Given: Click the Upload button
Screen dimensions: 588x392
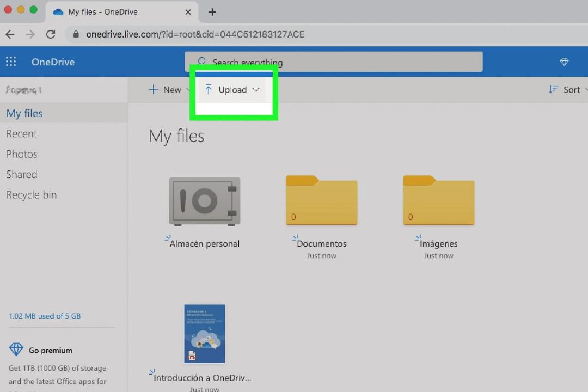Looking at the screenshot, I should coord(232,90).
